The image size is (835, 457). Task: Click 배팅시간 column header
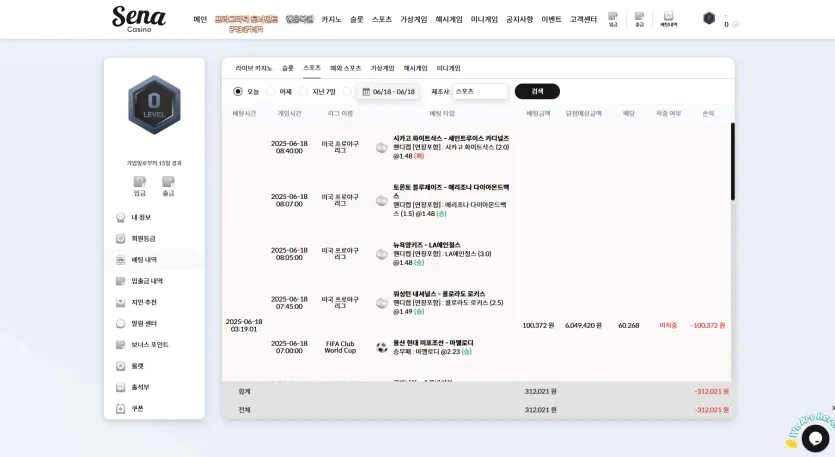(x=244, y=113)
